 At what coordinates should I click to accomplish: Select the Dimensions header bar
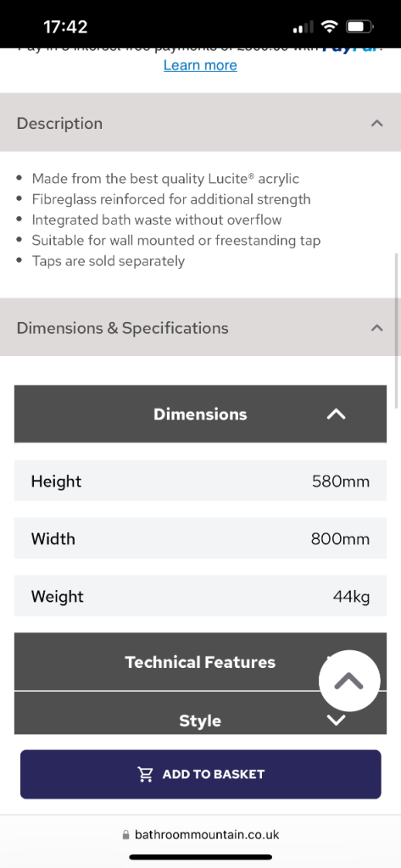click(200, 414)
